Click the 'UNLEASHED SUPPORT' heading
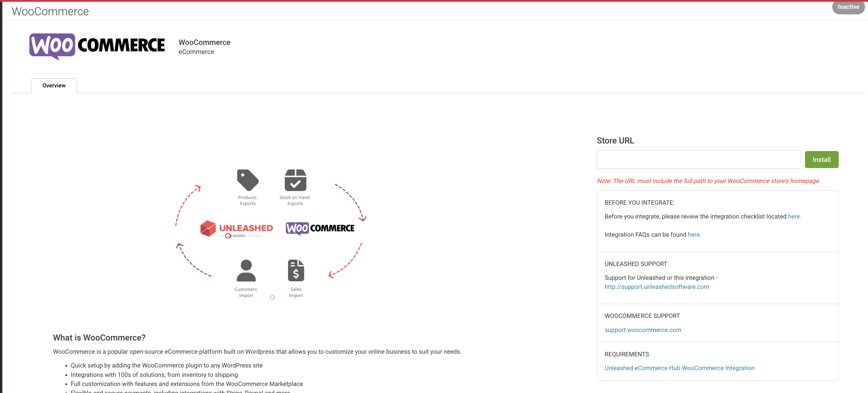Screen dimensions: 868x393 [636, 264]
